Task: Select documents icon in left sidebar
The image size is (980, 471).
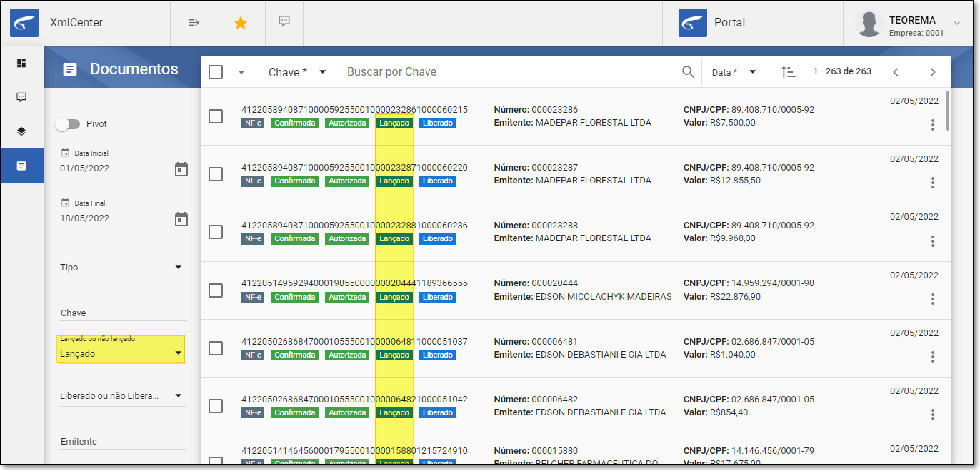Action: pyautogui.click(x=21, y=166)
